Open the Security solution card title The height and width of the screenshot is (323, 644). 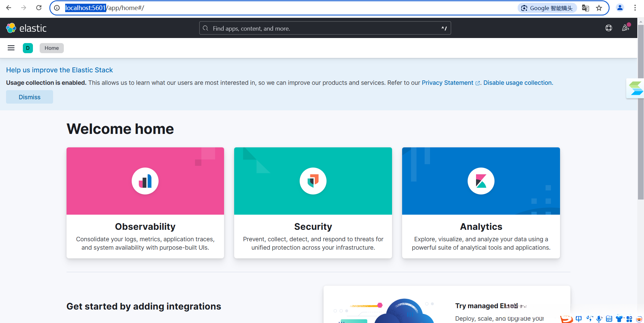coord(313,226)
